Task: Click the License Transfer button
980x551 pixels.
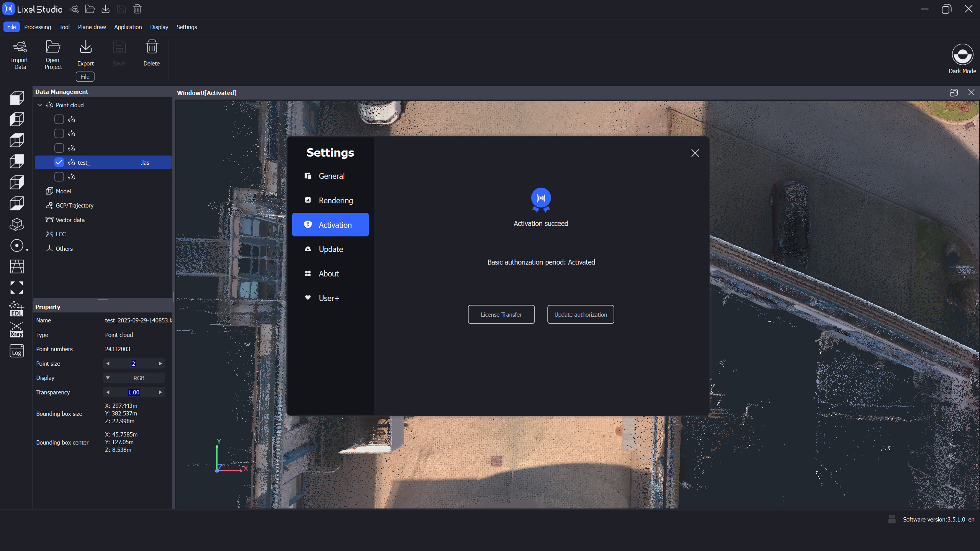Action: pyautogui.click(x=501, y=314)
